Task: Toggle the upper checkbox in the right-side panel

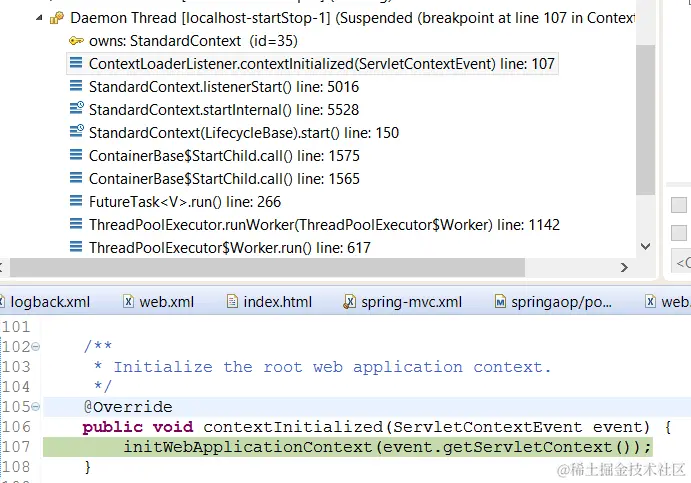Action: [x=679, y=205]
